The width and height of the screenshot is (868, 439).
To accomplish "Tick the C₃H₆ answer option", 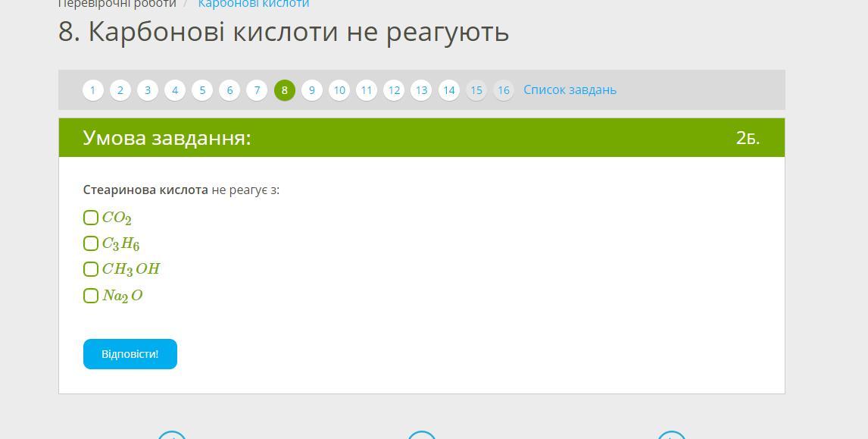I will (x=91, y=243).
